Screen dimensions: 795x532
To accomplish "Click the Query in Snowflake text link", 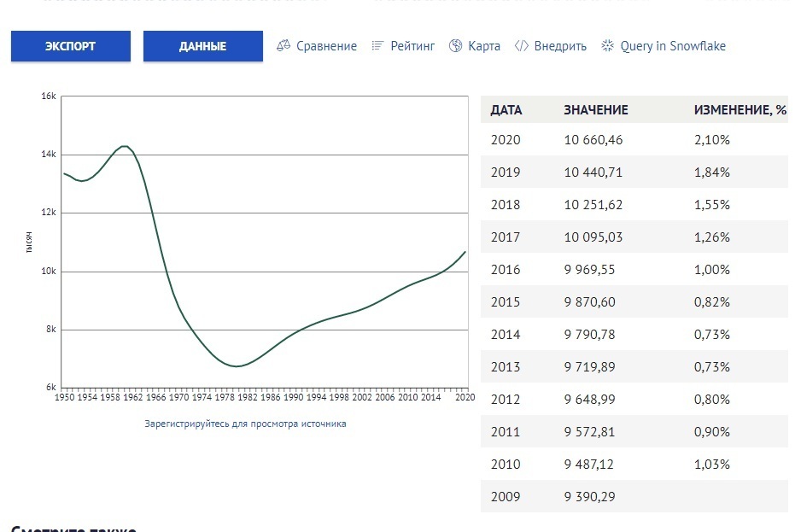I will pyautogui.click(x=673, y=46).
